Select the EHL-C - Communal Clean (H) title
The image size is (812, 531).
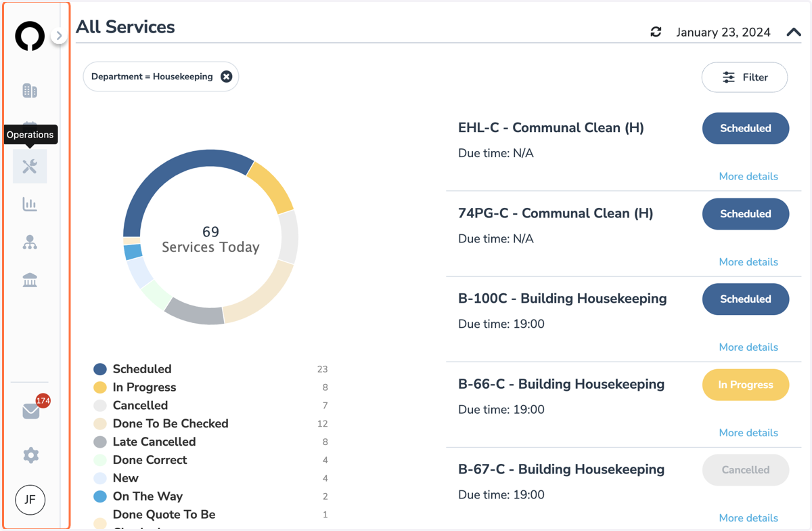(551, 128)
